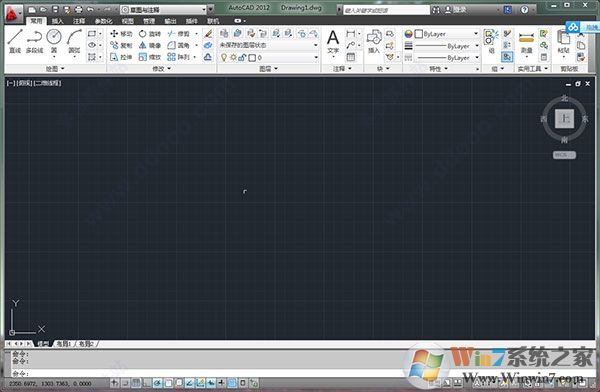Select the Line (直线) drawing tool
600x392 pixels.
click(15, 41)
